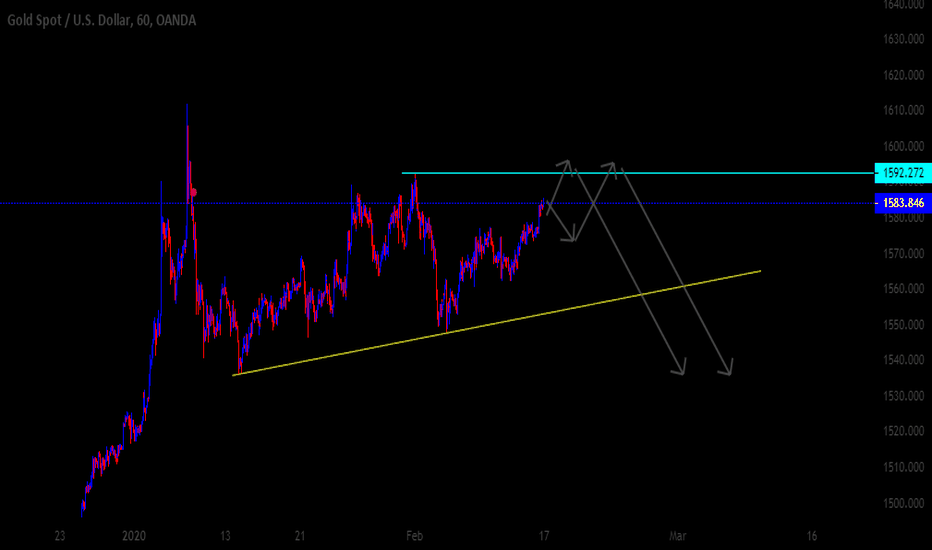This screenshot has height=550, width=932.
Task: Click the 1630.000 price axis label
Action: 903,39
